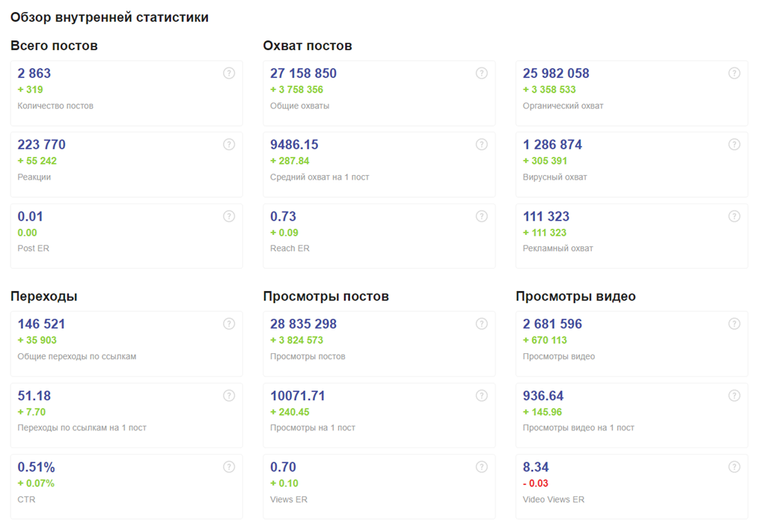Screen dimensions: 758x532
Task: Click help icon on Средний охват на 1 пост
Action: click(x=481, y=144)
